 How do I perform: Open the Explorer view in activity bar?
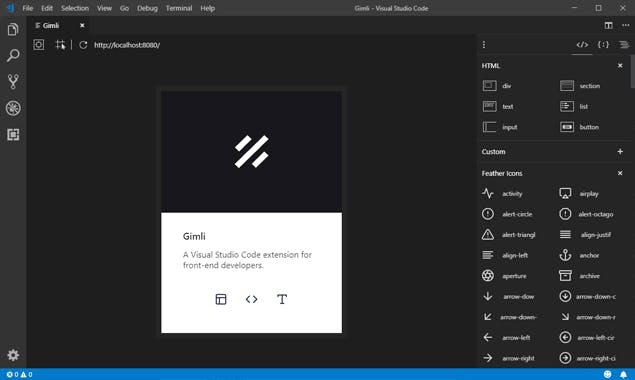click(x=13, y=29)
